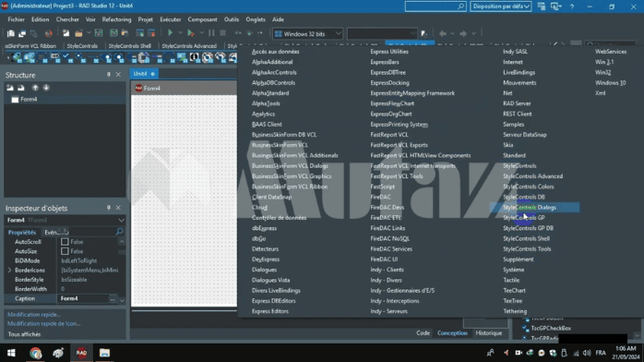This screenshot has height=362, width=644.
Task: Open the dropdown arrow next to Open folder icon
Action: [89, 33]
